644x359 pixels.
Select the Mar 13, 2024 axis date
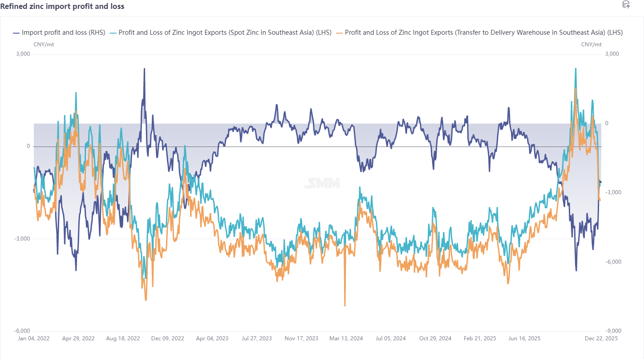tap(346, 339)
